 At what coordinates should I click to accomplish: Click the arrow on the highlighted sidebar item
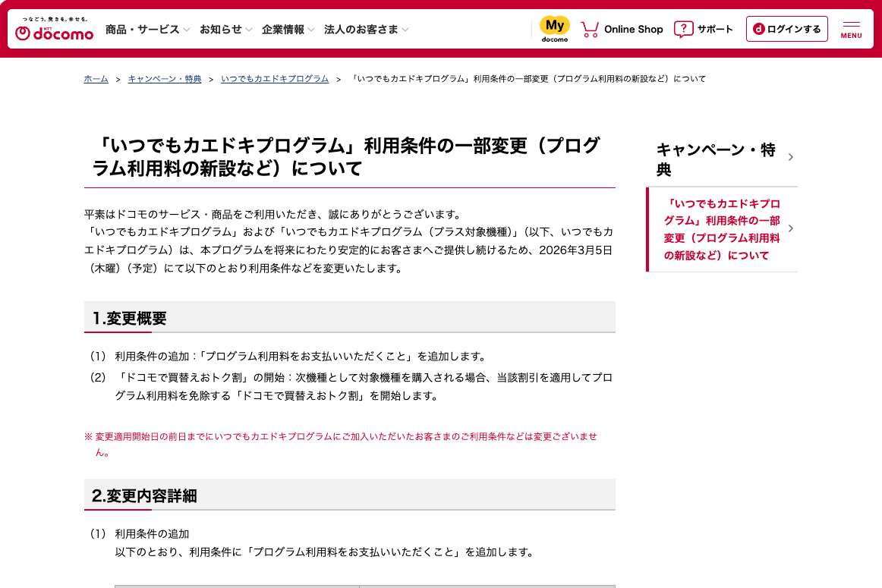tap(790, 228)
